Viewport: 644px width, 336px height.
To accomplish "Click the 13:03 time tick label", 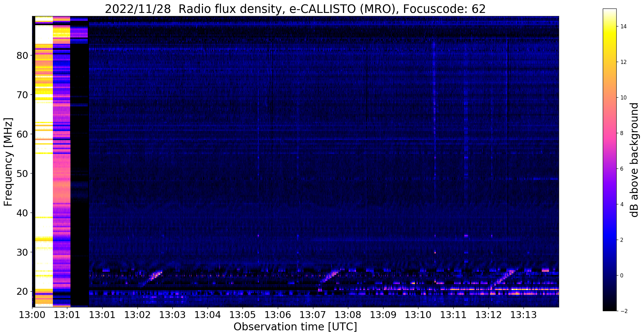I will [172, 315].
